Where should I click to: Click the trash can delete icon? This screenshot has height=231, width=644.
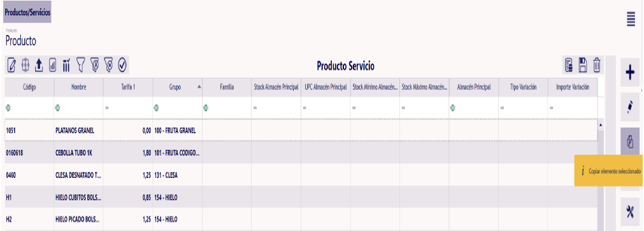click(597, 66)
